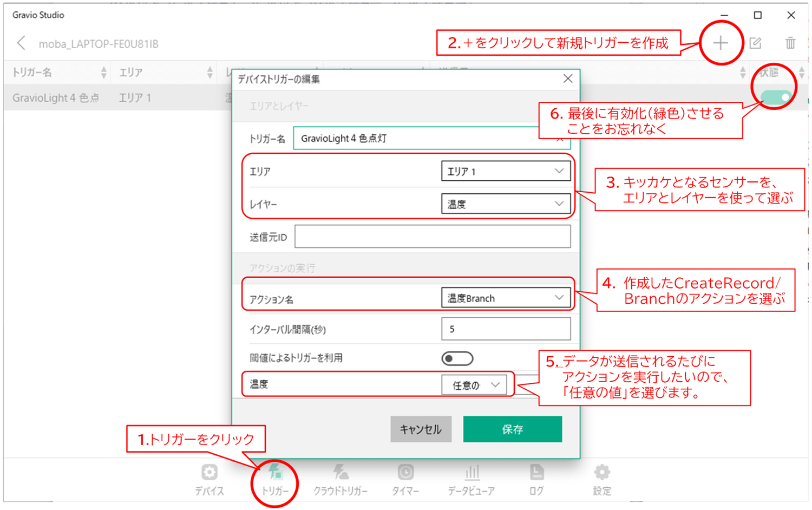
Task: Click the moba_LAPTOP-FE0U81IB hub name
Action: (x=99, y=44)
